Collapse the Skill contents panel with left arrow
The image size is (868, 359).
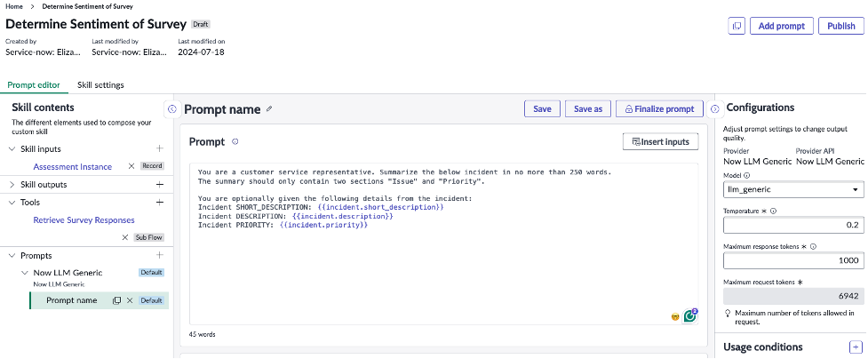tap(172, 109)
